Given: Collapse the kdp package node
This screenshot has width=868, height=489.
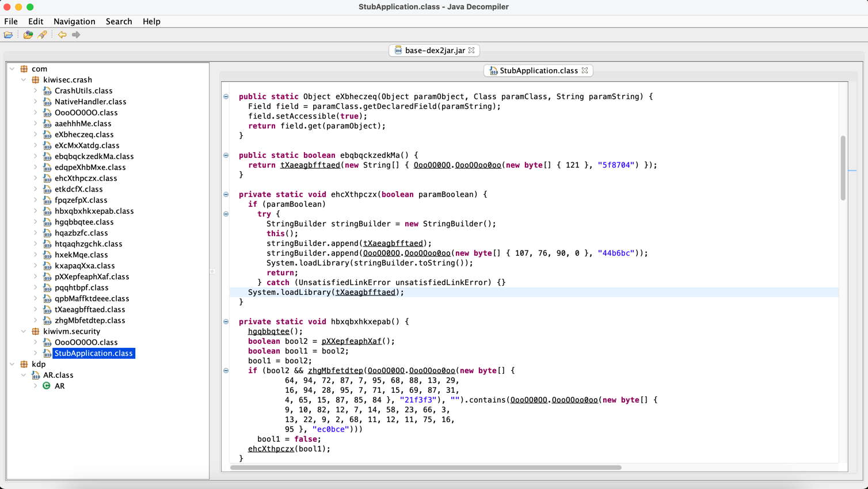Looking at the screenshot, I should pyautogui.click(x=12, y=364).
